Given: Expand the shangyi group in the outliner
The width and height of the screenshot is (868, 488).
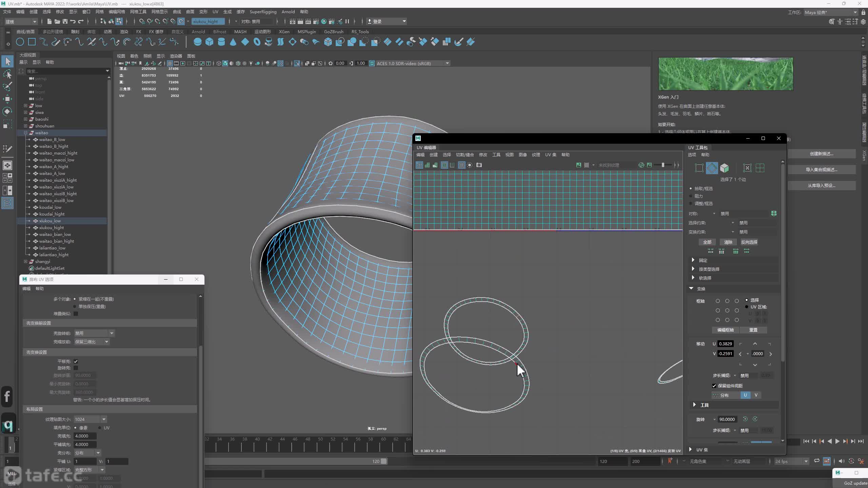Looking at the screenshot, I should tap(25, 261).
